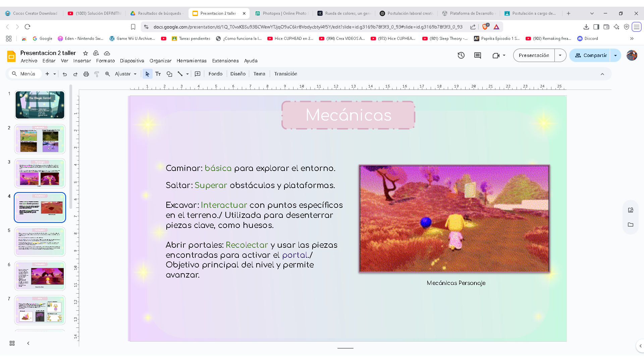Expand the new slide layout dropdown arrow
Viewport: 644px width, 362px height.
tap(55, 74)
